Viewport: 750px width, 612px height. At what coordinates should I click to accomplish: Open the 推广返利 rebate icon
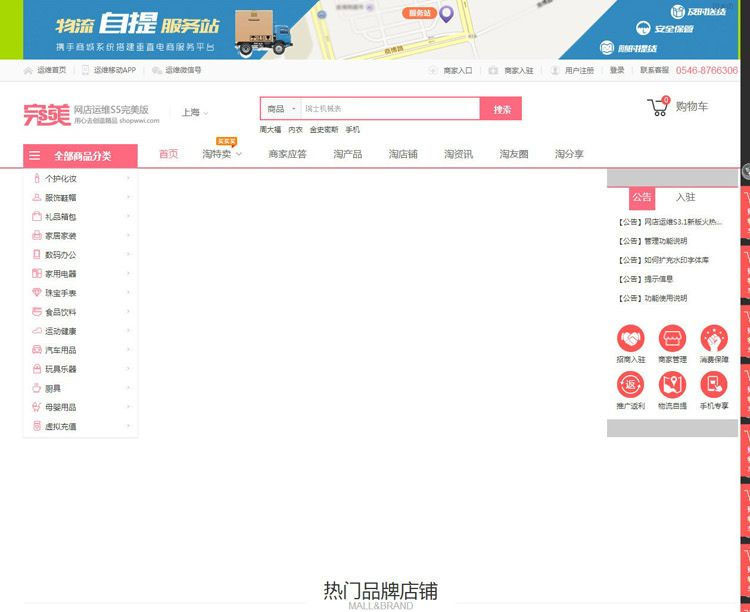[630, 384]
